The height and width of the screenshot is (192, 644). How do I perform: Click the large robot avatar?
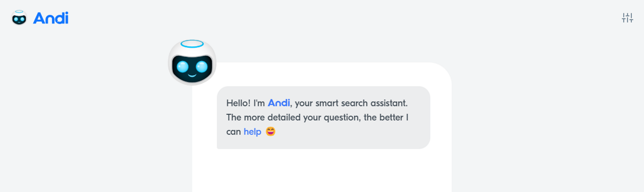click(192, 63)
